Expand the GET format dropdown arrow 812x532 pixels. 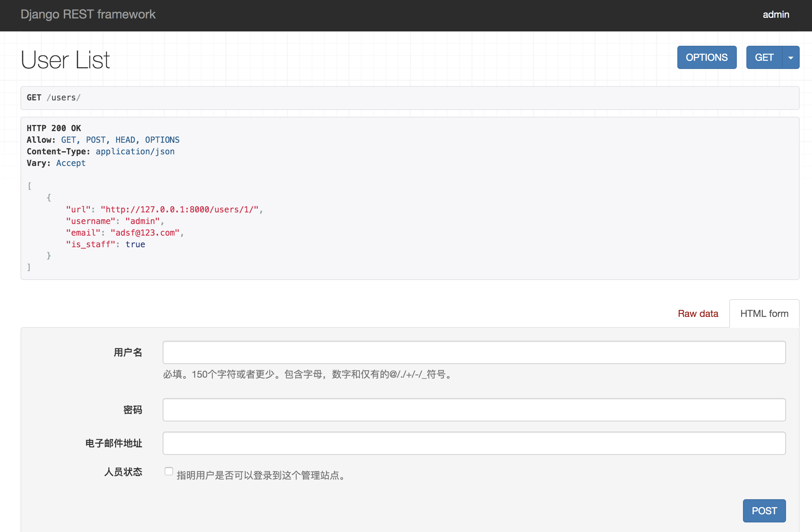tap(790, 58)
